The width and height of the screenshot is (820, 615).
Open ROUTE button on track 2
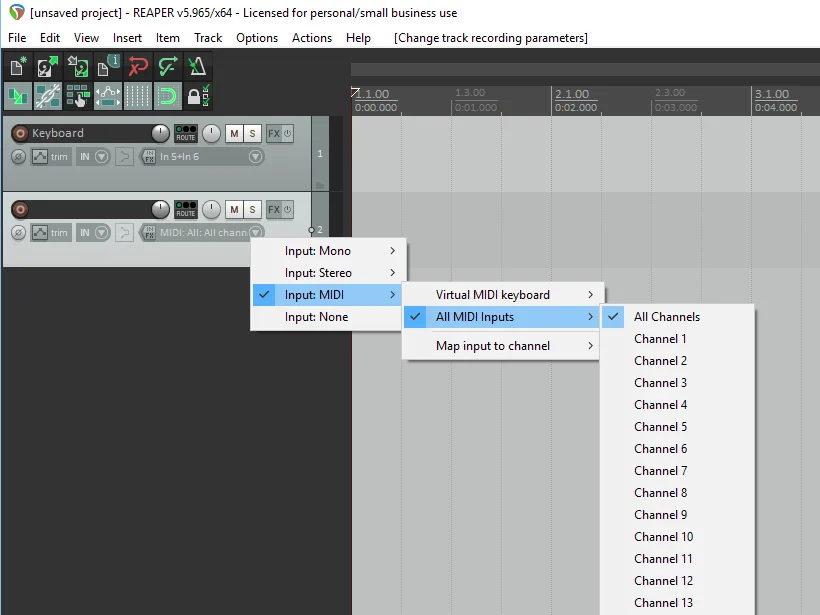point(186,209)
